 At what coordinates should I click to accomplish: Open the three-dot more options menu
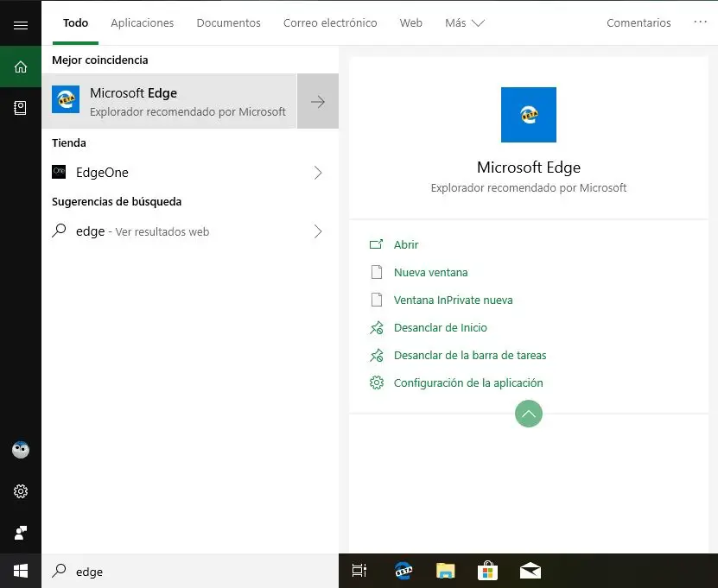point(700,22)
